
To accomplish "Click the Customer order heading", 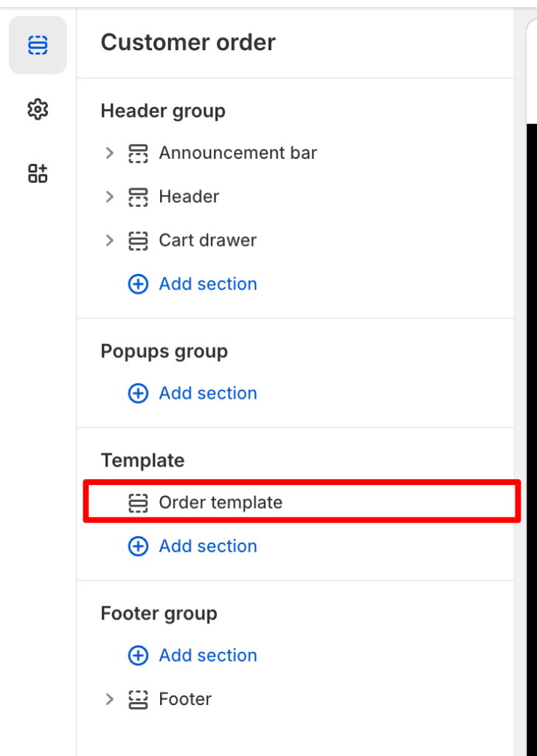I will point(188,42).
